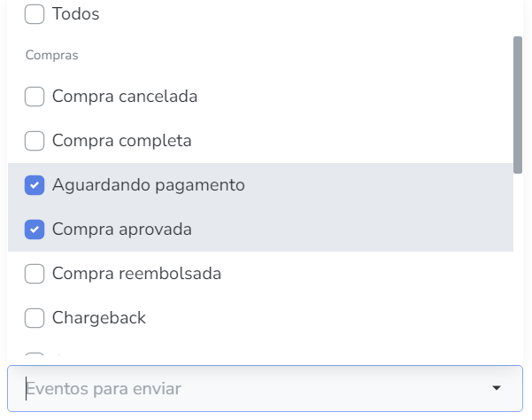This screenshot has width=532, height=420.
Task: Check the Compra completa box
Action: pyautogui.click(x=35, y=141)
